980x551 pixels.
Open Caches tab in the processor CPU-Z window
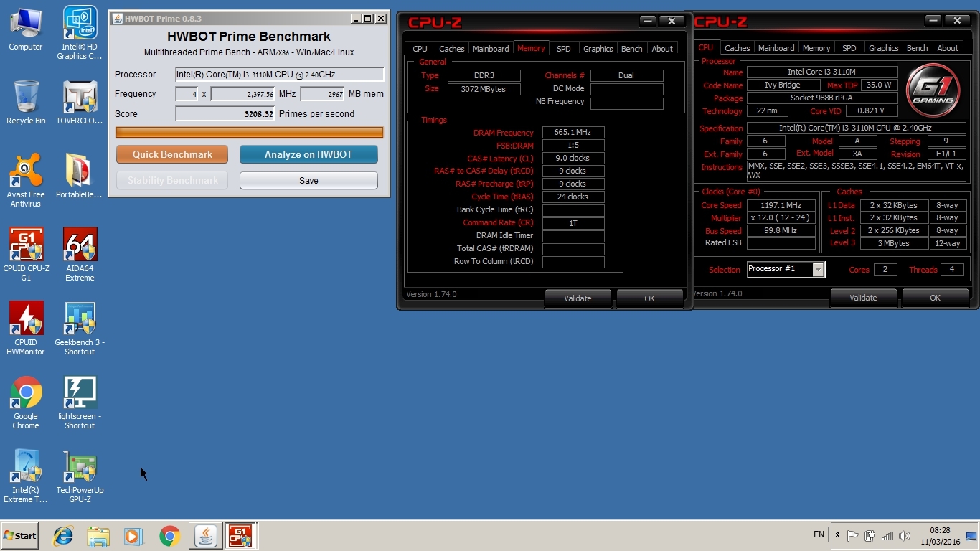coord(737,47)
